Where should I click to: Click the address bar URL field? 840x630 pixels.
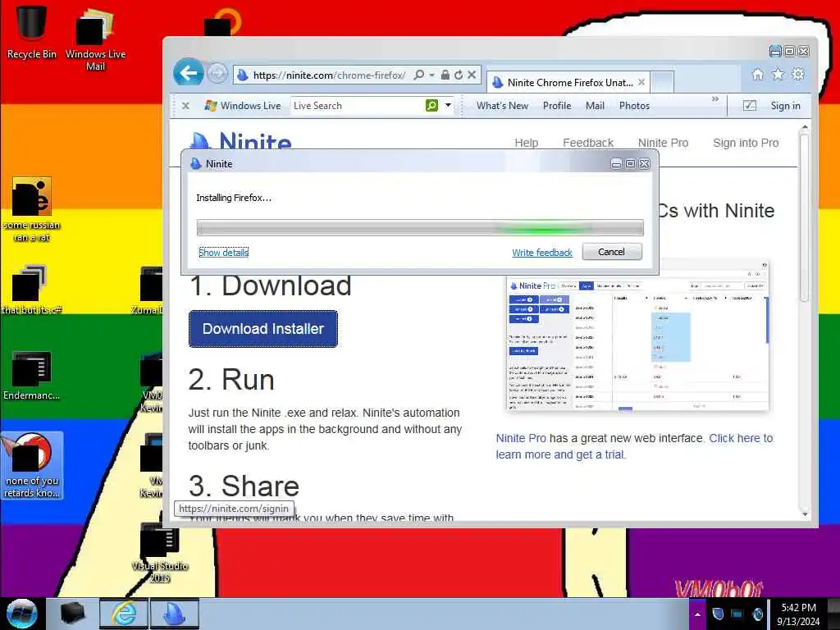[329, 75]
